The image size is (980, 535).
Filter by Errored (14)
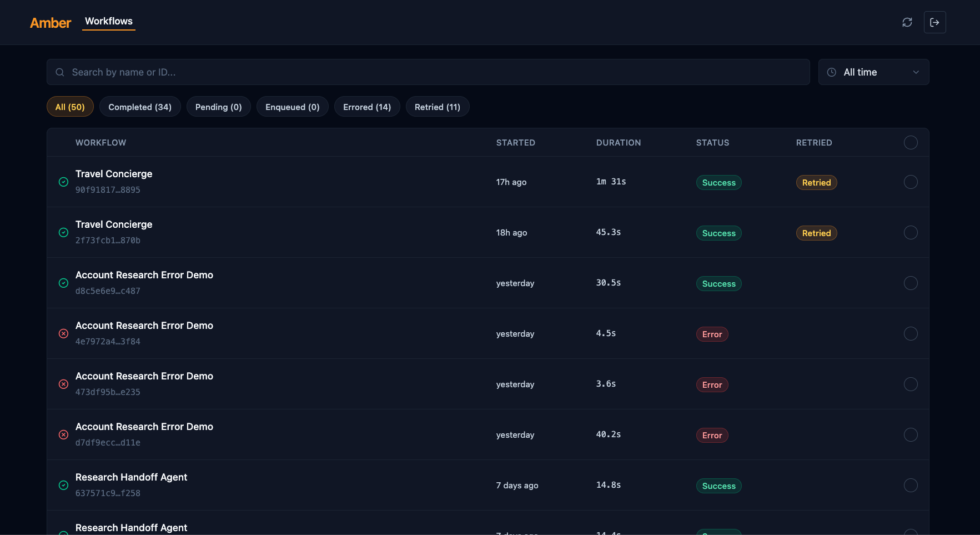[367, 107]
